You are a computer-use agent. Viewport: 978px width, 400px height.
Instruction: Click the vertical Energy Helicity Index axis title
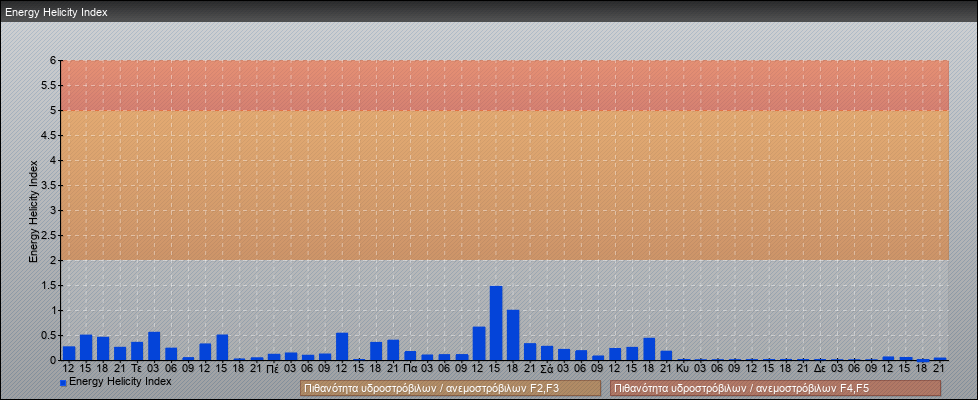pos(34,211)
